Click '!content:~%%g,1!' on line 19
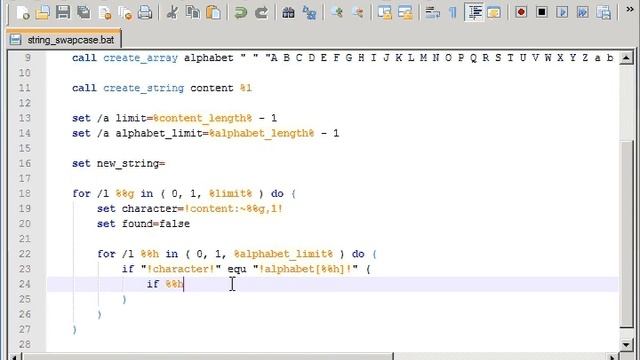This screenshot has width=640, height=360. tap(233, 209)
